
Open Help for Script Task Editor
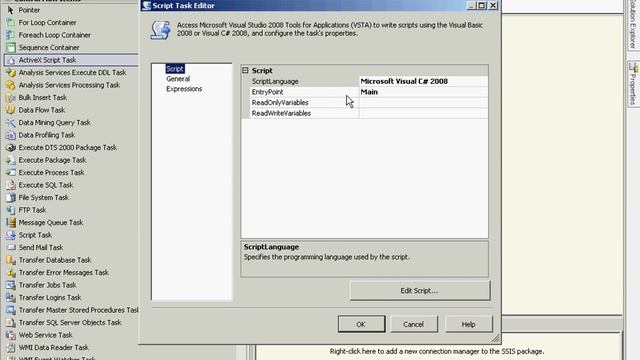pos(469,324)
